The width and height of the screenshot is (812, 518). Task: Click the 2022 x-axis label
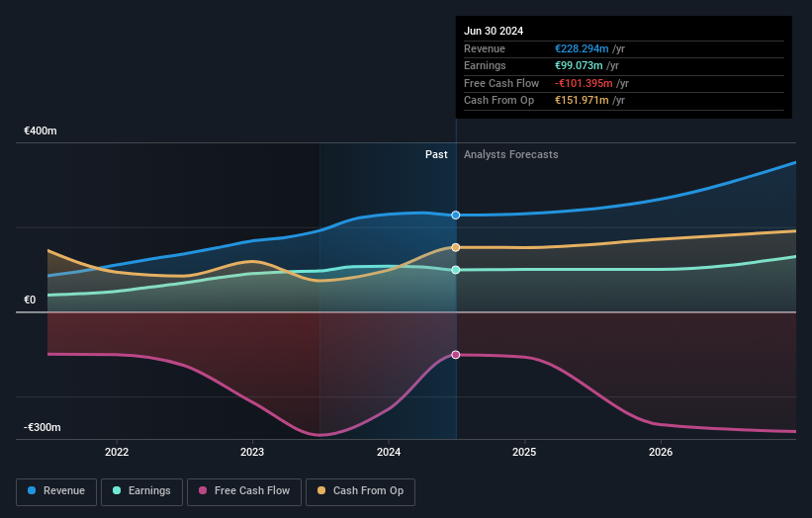point(117,452)
